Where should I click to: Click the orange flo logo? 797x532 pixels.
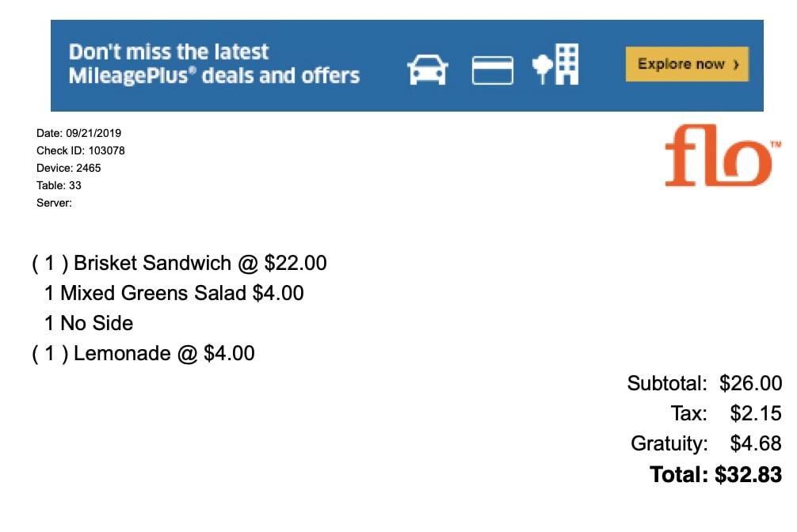click(723, 155)
